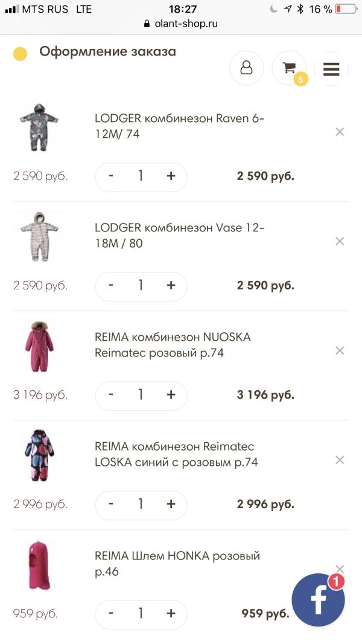Click the quantity field for REIMA LOSKA
The height and width of the screenshot is (644, 362).
[141, 504]
